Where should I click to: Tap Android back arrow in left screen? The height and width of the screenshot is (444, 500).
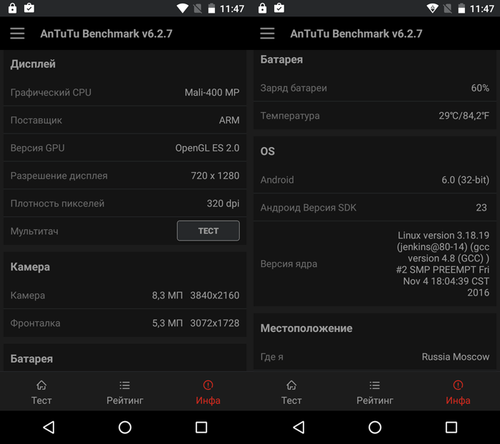tap(49, 427)
